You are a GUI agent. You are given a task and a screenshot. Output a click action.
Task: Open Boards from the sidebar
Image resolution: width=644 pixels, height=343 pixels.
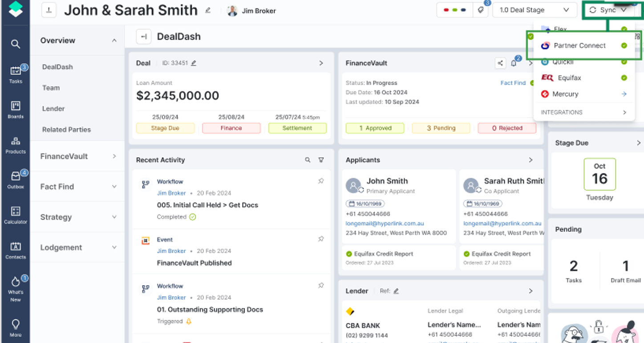click(16, 110)
